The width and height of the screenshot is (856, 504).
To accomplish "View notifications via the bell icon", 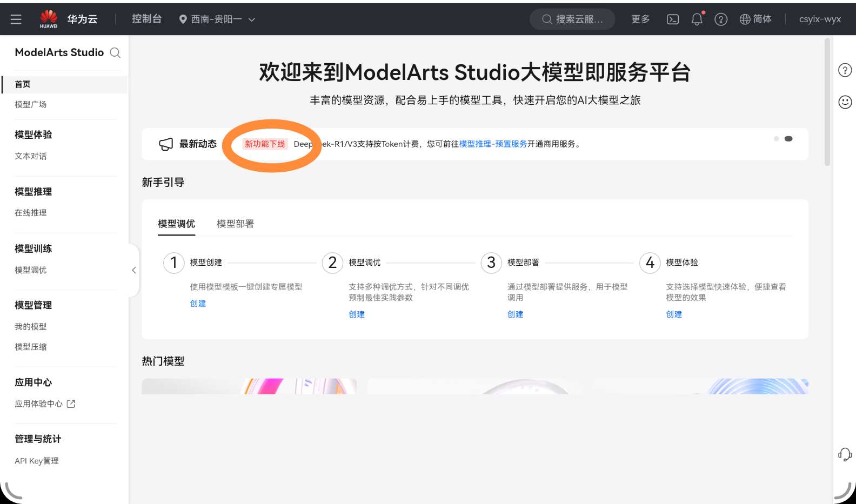I will point(697,19).
